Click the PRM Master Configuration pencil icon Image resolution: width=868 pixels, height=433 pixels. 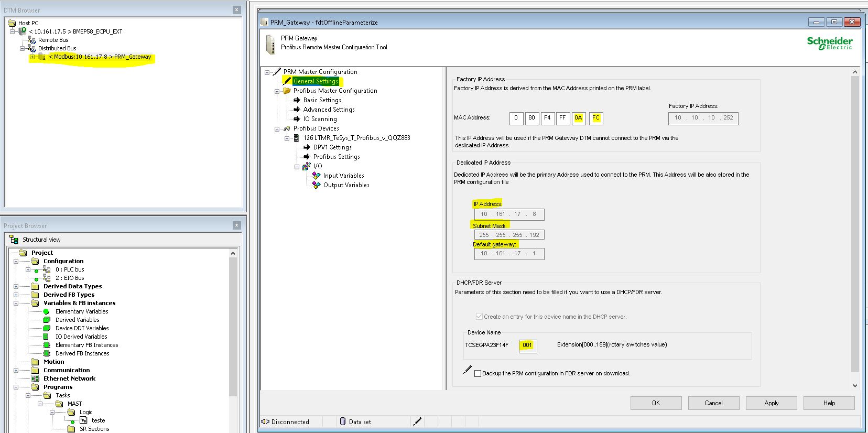point(277,72)
